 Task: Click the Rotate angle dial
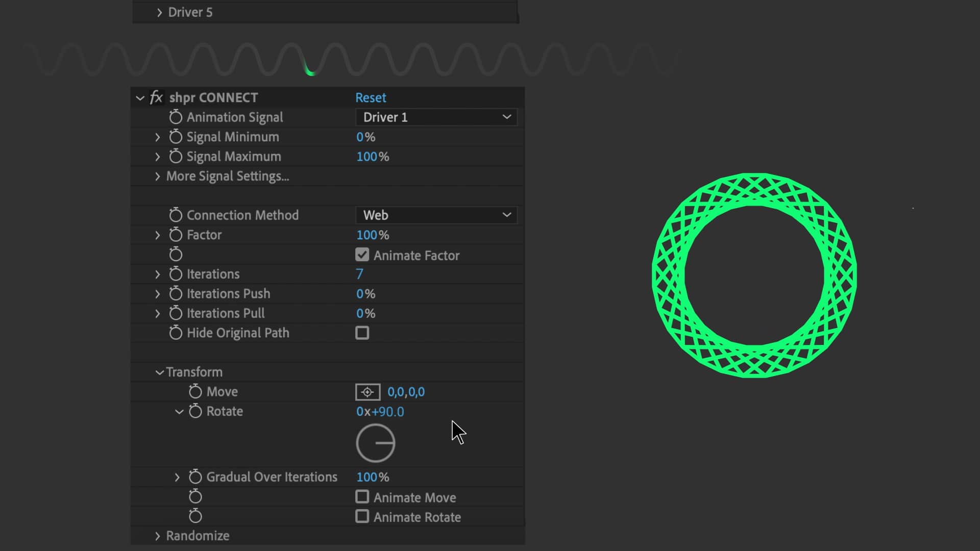click(376, 443)
